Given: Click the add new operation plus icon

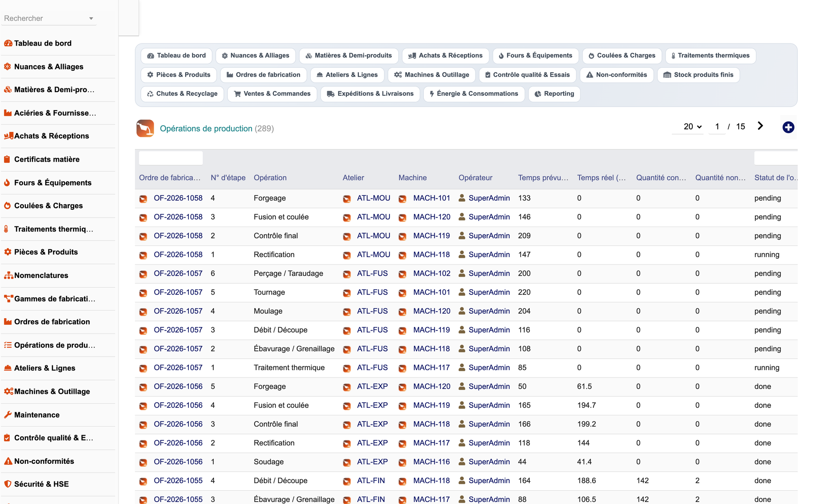Looking at the screenshot, I should [x=788, y=127].
